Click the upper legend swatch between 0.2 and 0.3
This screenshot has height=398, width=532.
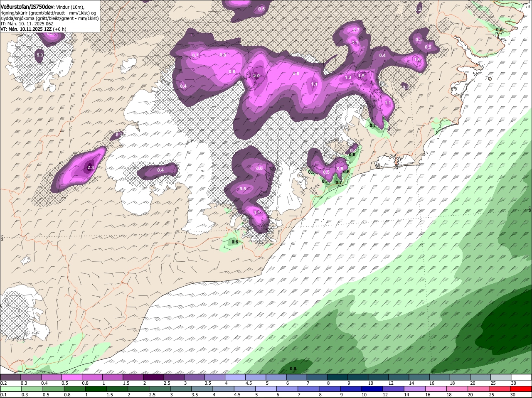[10, 377]
